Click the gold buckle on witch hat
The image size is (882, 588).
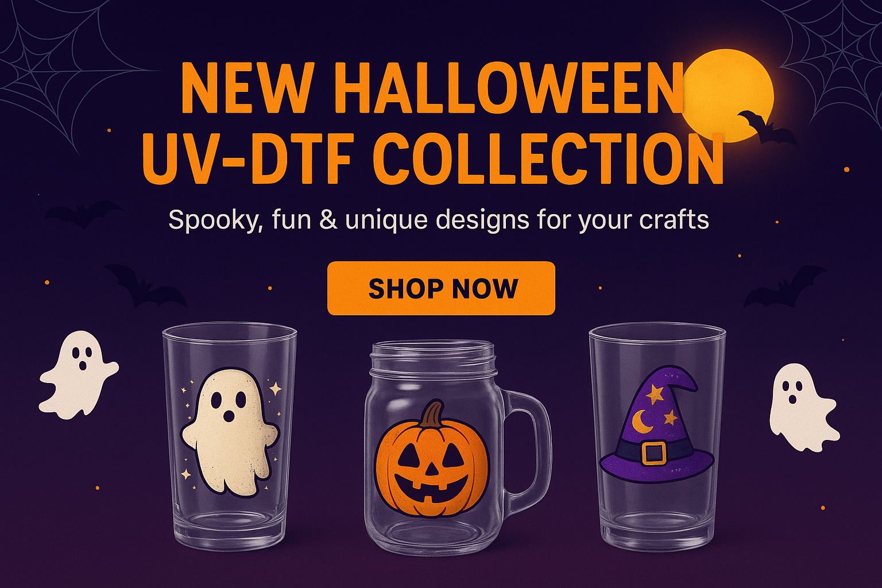pyautogui.click(x=654, y=452)
